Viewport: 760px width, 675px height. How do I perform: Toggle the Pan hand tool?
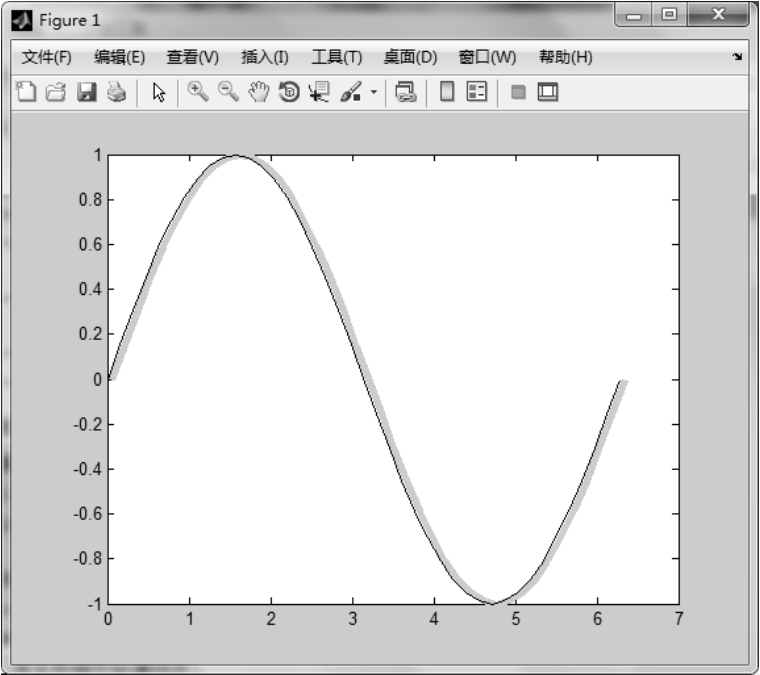pos(259,93)
